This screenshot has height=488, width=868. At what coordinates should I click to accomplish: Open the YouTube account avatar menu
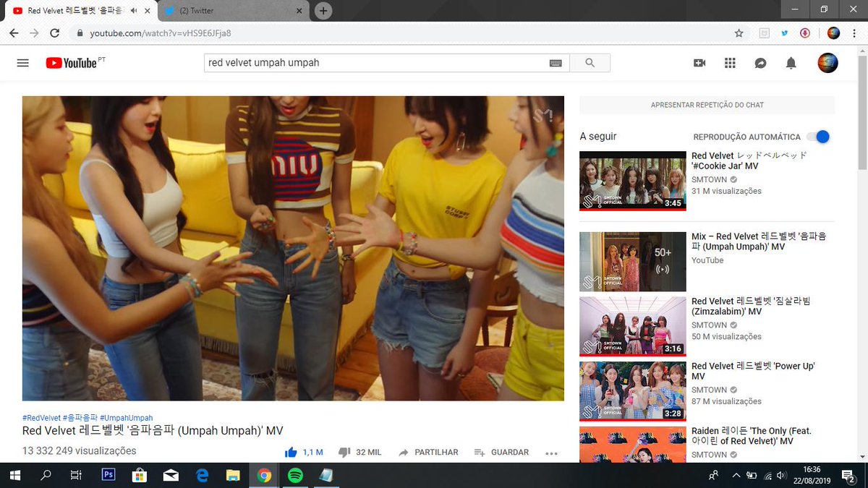point(827,63)
